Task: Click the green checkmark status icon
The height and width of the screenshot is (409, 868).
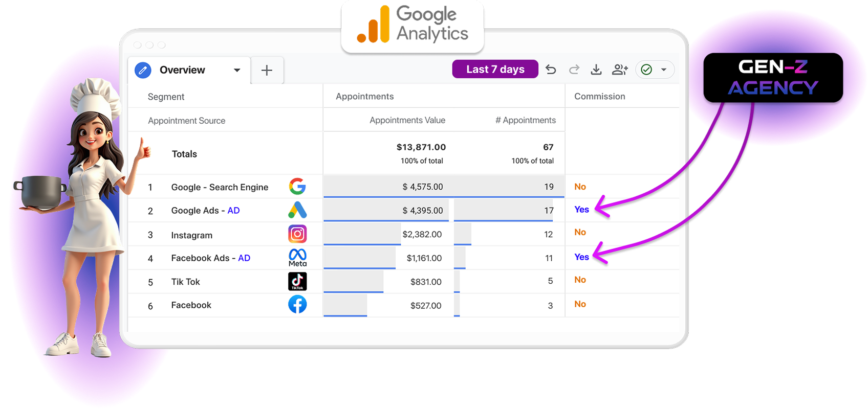Action: tap(646, 70)
